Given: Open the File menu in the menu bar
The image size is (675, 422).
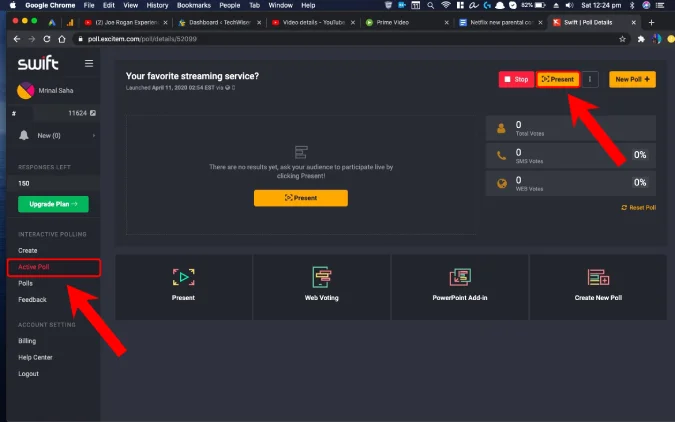Looking at the screenshot, I should (x=89, y=5).
